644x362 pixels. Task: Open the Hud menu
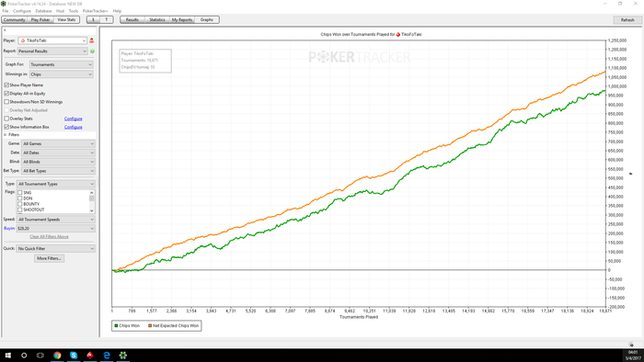(x=60, y=11)
